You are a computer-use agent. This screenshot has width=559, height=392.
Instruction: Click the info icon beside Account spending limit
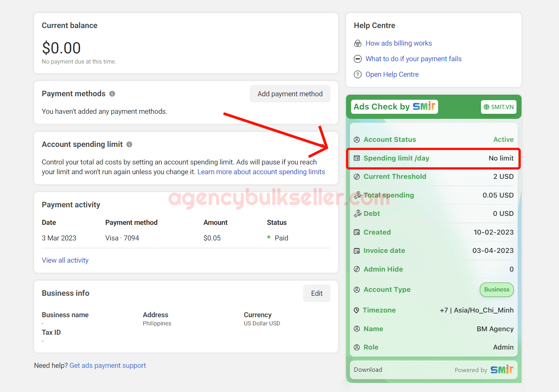[129, 144]
